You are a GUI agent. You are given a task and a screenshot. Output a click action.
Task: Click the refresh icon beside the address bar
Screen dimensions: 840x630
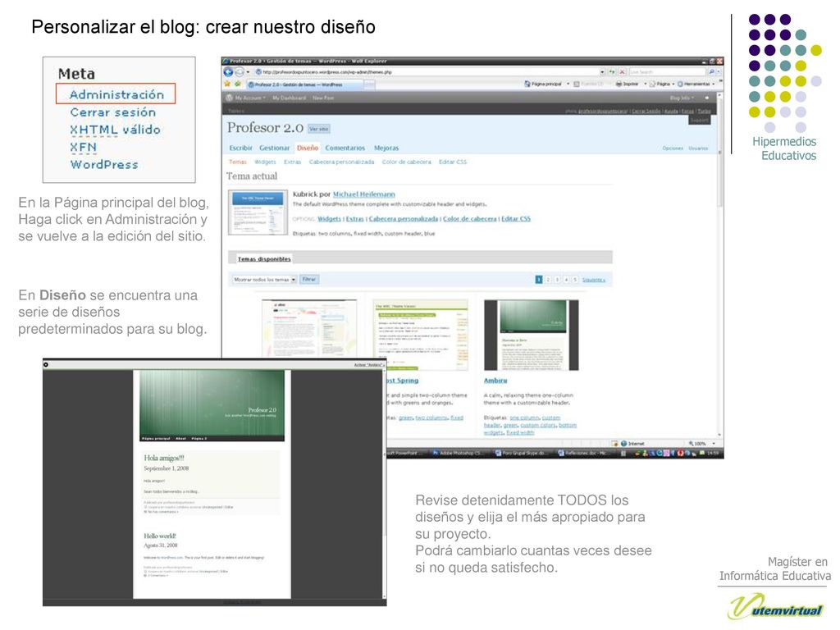[612, 72]
